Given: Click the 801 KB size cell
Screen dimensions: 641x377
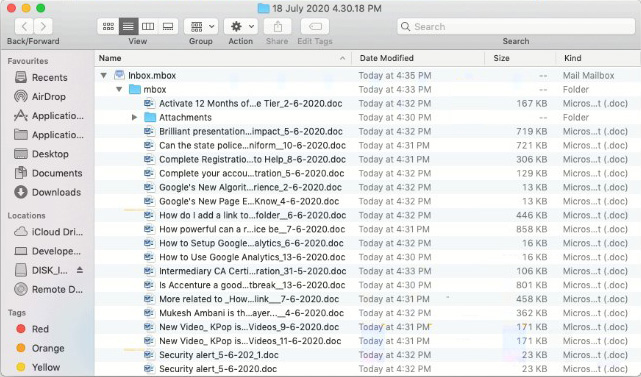Looking at the screenshot, I should (531, 285).
